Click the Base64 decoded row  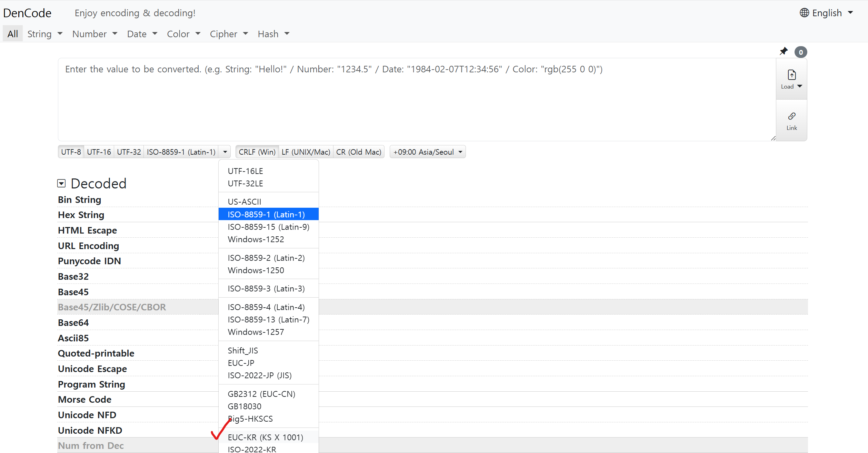73,322
